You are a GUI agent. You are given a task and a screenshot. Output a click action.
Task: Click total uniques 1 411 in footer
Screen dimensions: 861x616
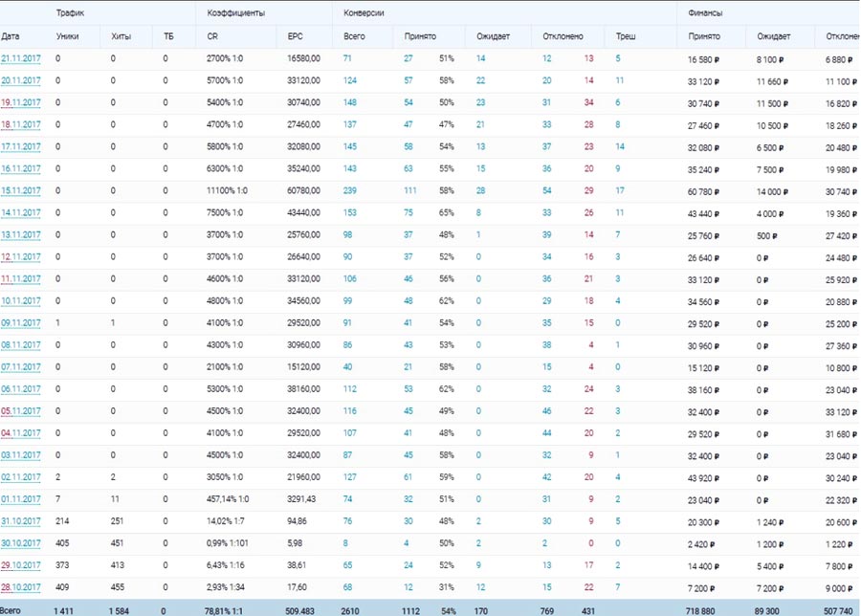pyautogui.click(x=63, y=610)
